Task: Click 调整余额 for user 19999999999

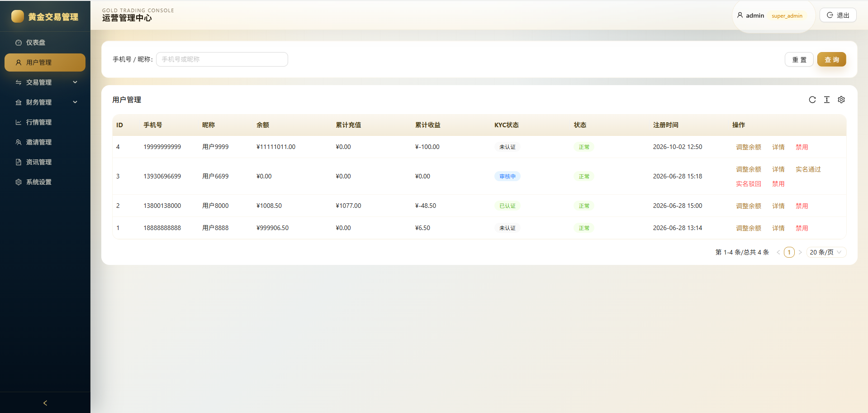Action: (x=748, y=147)
